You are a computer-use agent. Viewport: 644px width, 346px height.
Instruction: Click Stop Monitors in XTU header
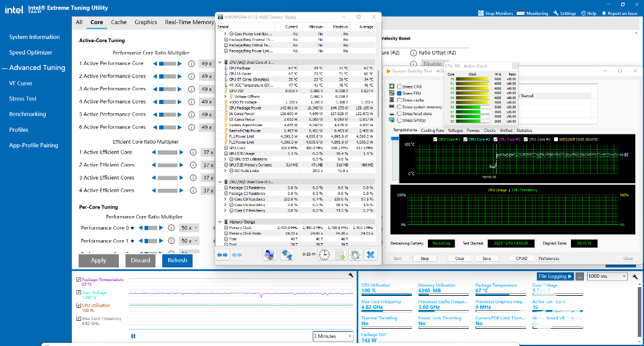coord(496,13)
